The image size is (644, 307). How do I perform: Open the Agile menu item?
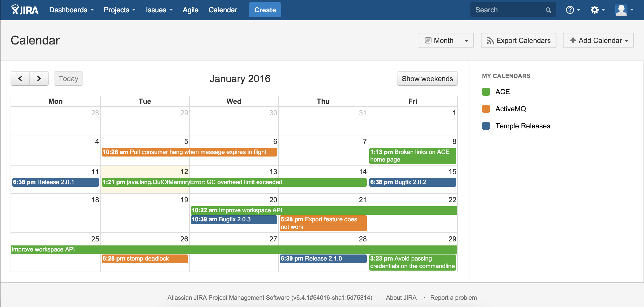pos(190,10)
